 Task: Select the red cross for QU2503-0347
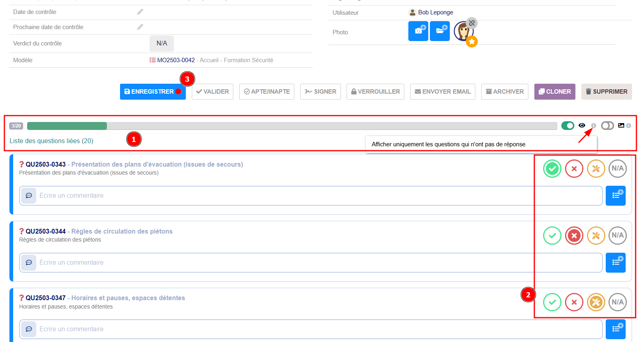point(574,302)
